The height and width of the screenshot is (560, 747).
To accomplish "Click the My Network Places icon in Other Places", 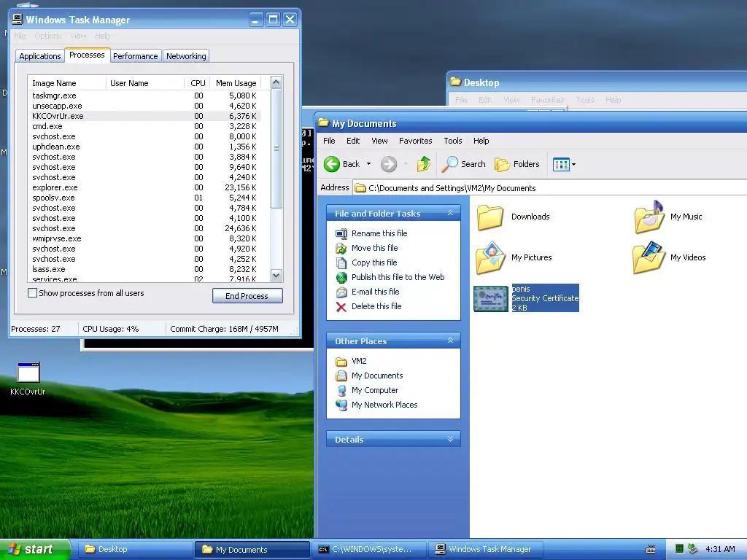I will pos(341,405).
